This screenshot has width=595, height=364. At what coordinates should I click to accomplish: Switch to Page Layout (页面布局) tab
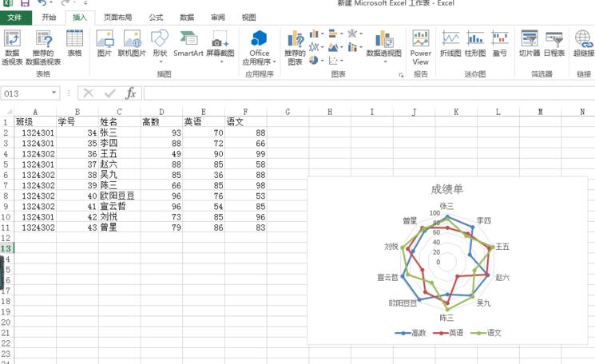[x=117, y=18]
